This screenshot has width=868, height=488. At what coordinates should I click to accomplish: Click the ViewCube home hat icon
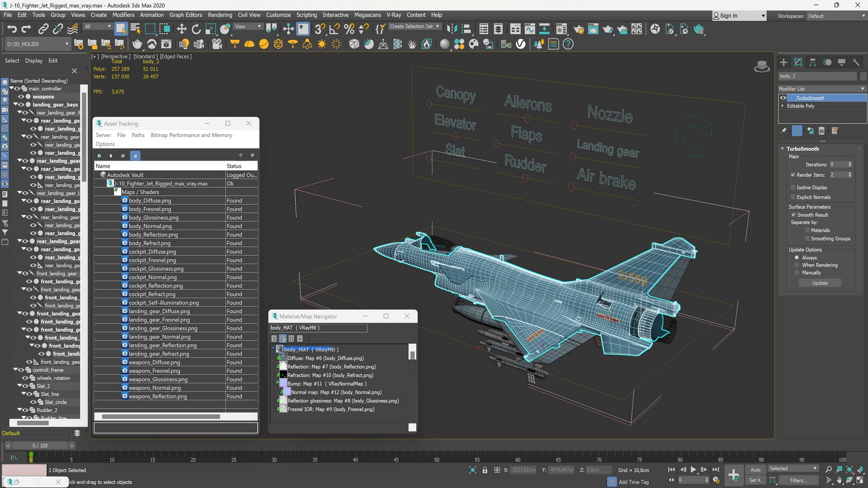[x=762, y=66]
